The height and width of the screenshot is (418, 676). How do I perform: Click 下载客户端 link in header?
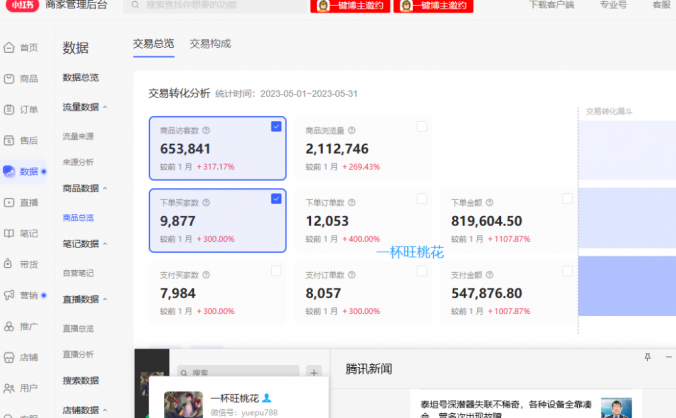[551, 5]
